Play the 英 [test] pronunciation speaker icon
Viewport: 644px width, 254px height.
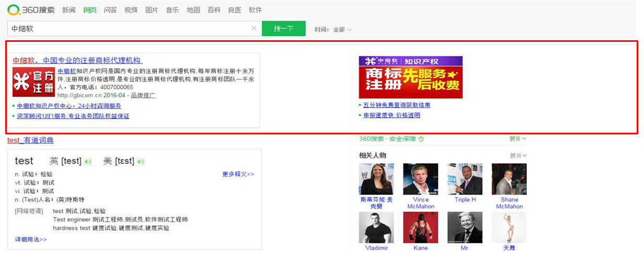pos(88,161)
